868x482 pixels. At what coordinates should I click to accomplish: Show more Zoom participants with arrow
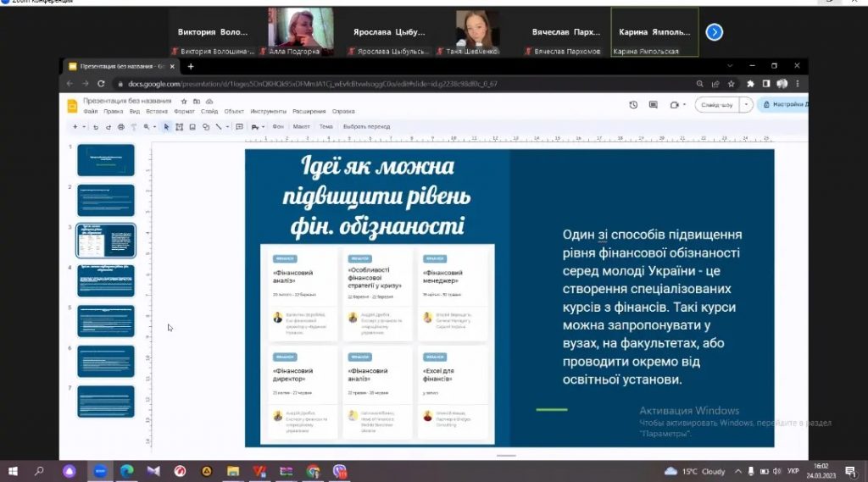point(715,32)
